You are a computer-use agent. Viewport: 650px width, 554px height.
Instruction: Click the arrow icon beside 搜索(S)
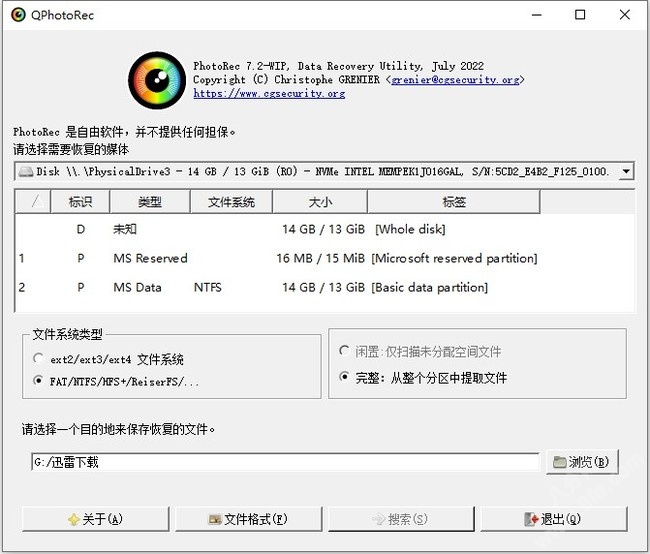pyautogui.click(x=378, y=519)
